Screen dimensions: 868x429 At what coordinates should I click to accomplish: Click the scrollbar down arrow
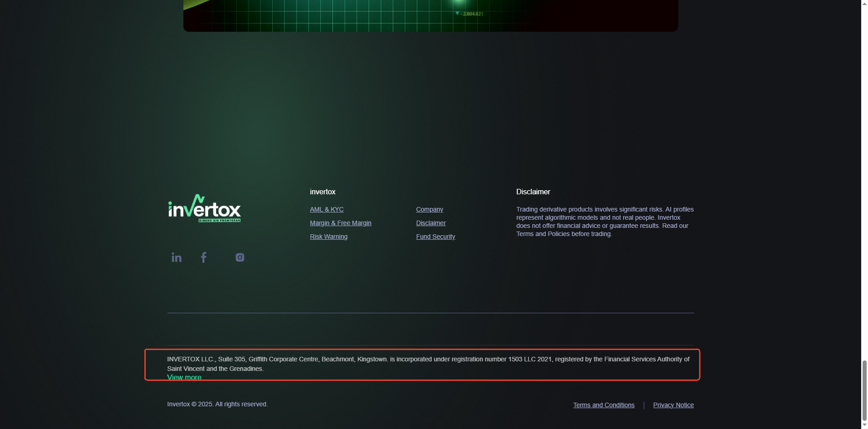point(864,425)
